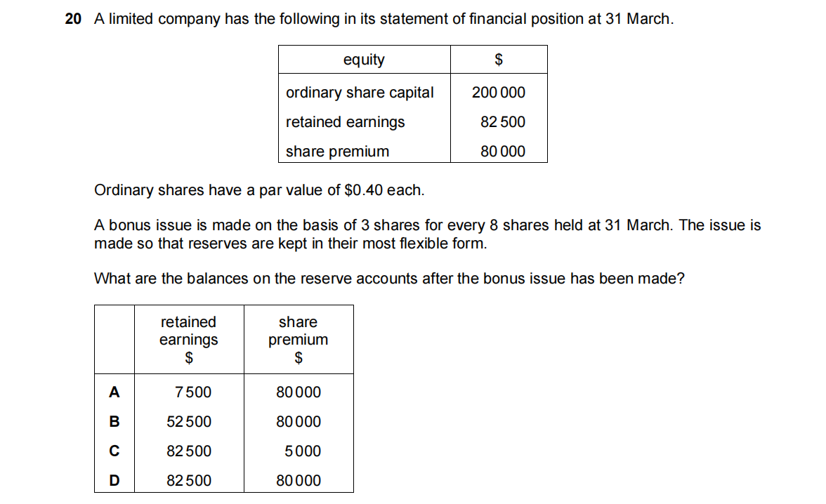Click the 'A limited company has' opening sentence
Viewport: 826px width, 504px height.
click(383, 20)
